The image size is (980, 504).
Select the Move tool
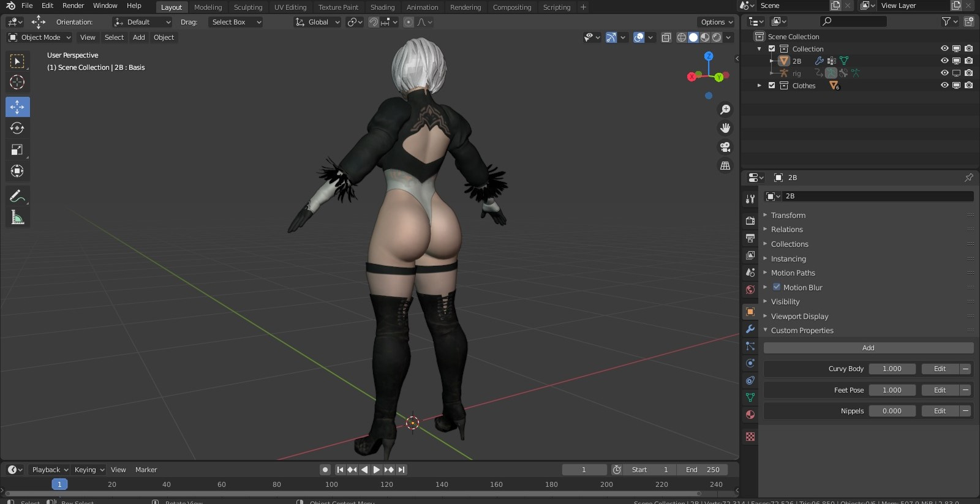click(x=17, y=107)
